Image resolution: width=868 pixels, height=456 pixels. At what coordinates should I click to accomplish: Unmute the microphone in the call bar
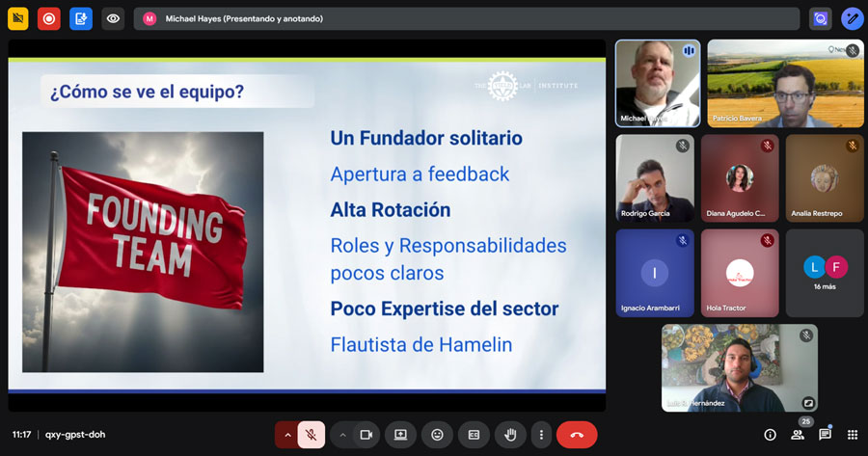(311, 435)
